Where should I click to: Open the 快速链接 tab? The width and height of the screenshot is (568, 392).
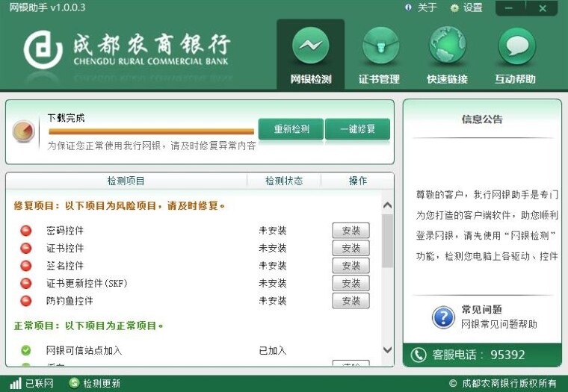point(447,55)
